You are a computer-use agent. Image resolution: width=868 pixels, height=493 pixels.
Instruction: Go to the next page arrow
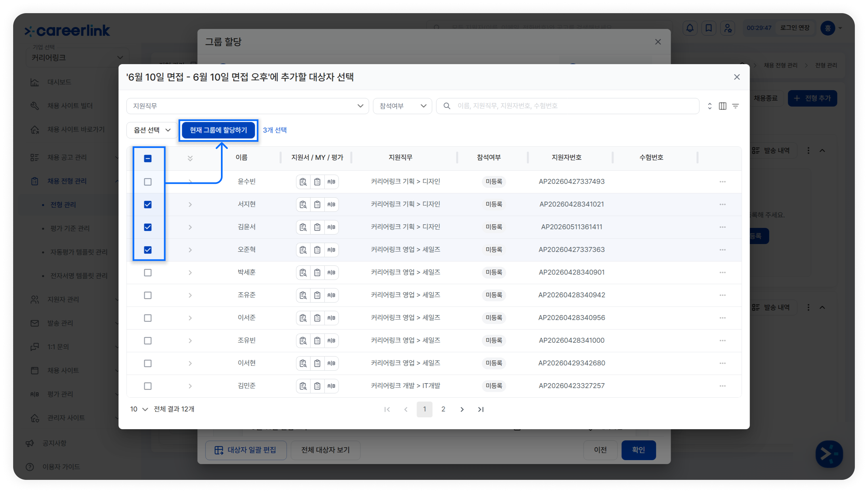pos(462,409)
